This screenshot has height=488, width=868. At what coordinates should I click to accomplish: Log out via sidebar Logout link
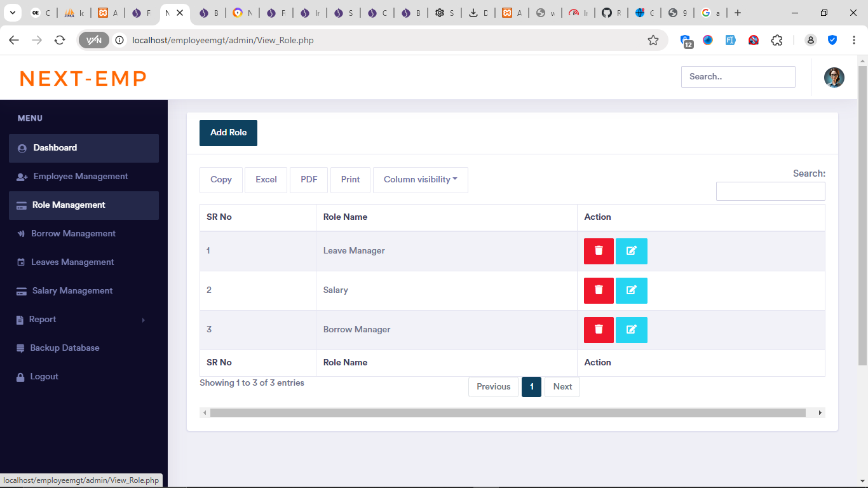coord(44,377)
